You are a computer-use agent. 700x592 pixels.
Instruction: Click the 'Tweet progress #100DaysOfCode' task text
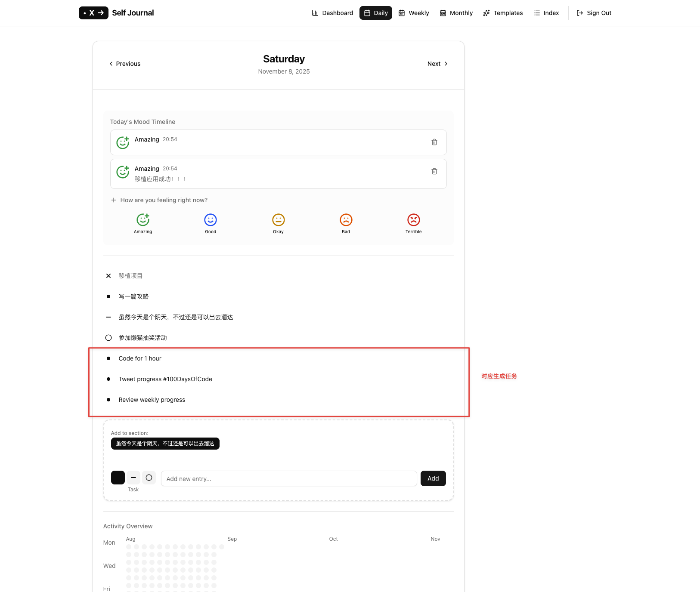(165, 379)
